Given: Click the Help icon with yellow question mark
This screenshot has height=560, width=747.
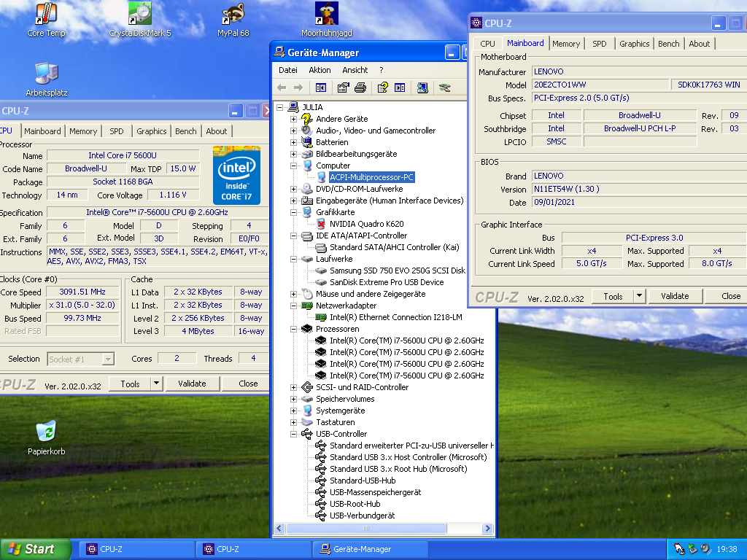Looking at the screenshot, I should (382, 88).
